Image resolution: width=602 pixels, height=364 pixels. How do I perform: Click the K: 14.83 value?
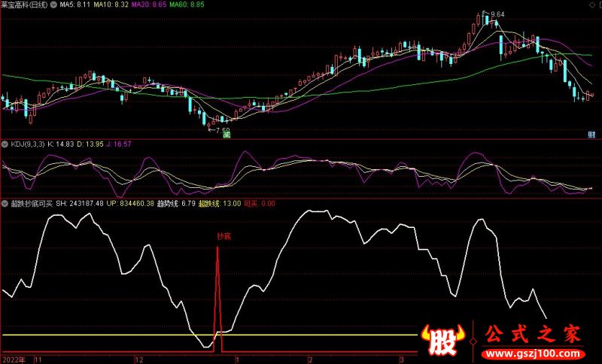(61, 144)
